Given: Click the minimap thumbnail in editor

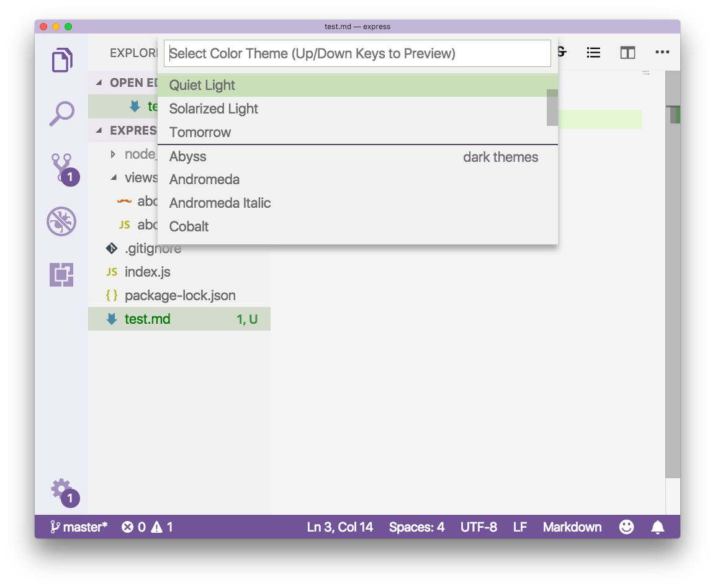Looking at the screenshot, I should pyautogui.click(x=645, y=73).
